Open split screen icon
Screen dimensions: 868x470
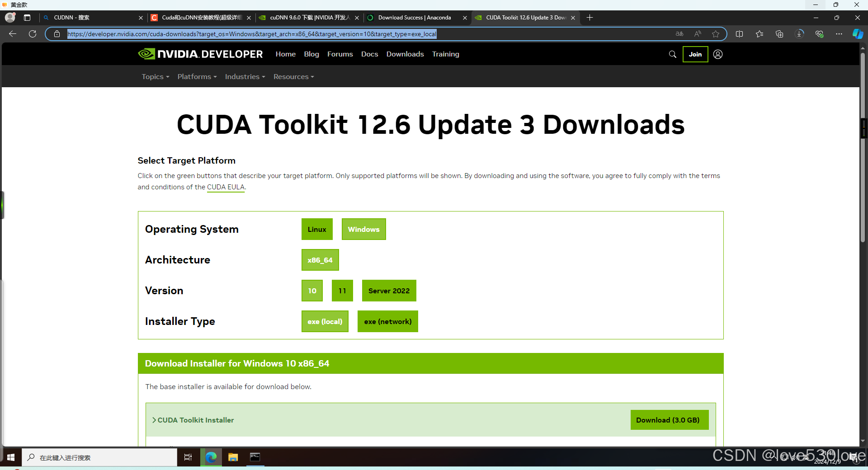[740, 34]
